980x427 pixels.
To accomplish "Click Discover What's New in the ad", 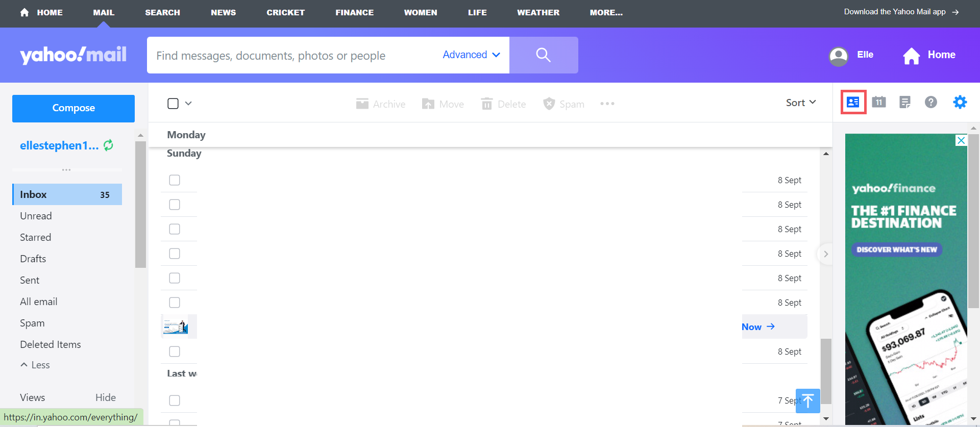I will [x=897, y=249].
